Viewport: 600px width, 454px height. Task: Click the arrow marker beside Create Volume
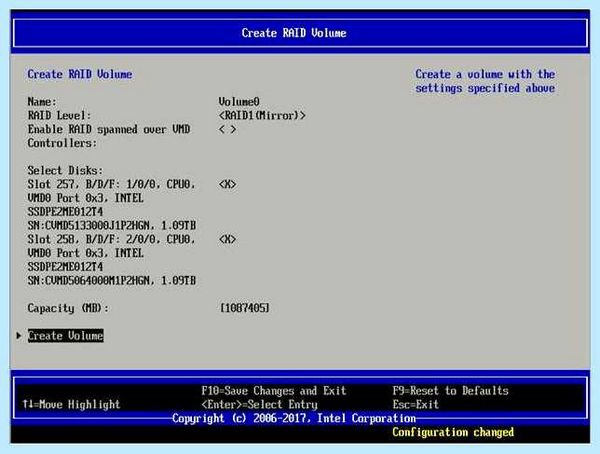pos(18,336)
